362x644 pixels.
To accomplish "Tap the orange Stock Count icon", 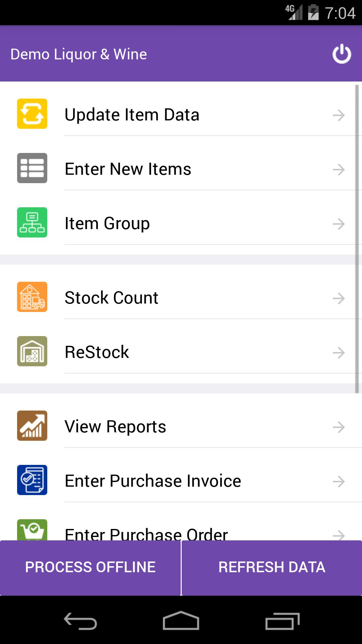I will click(x=32, y=297).
